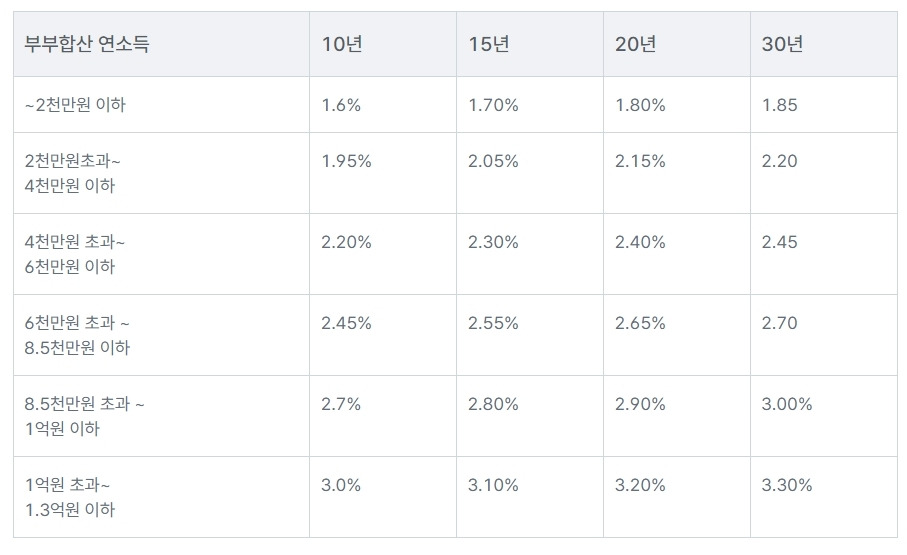Click the 1.6% rate cell
The width and height of the screenshot is (907, 555).
coord(341,105)
